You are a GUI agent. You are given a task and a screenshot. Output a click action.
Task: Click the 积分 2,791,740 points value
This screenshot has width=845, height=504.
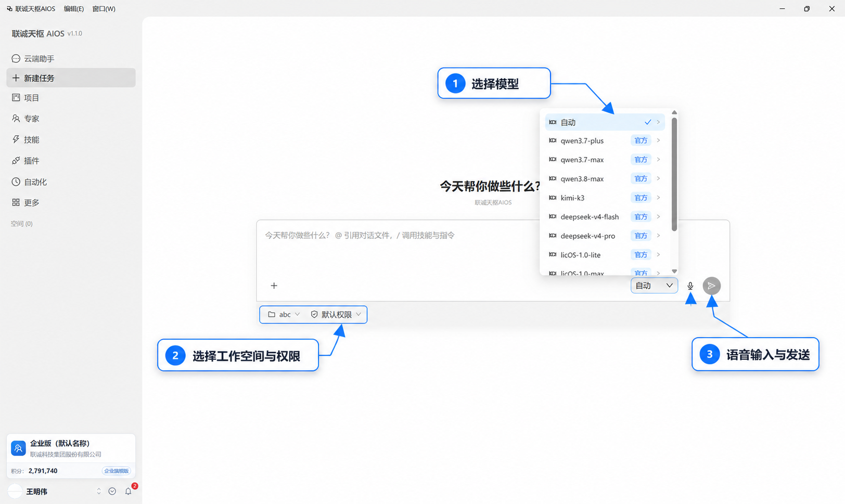click(x=43, y=471)
